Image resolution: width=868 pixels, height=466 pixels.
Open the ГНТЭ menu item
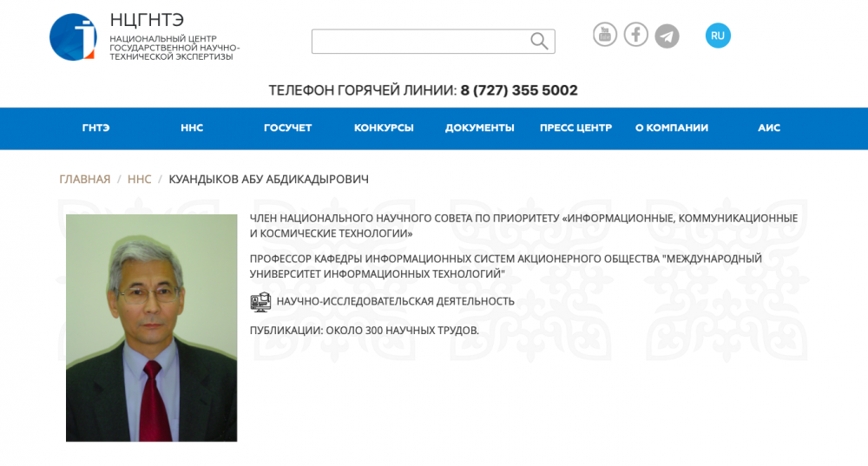(x=95, y=128)
